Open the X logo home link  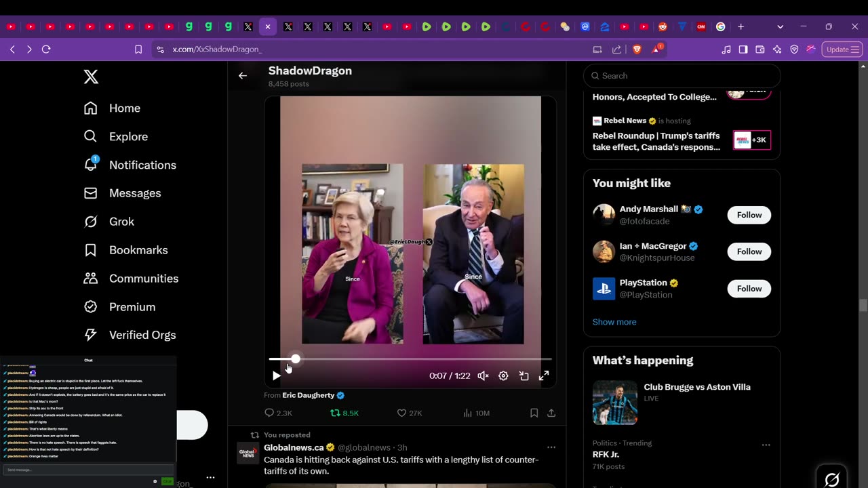91,77
